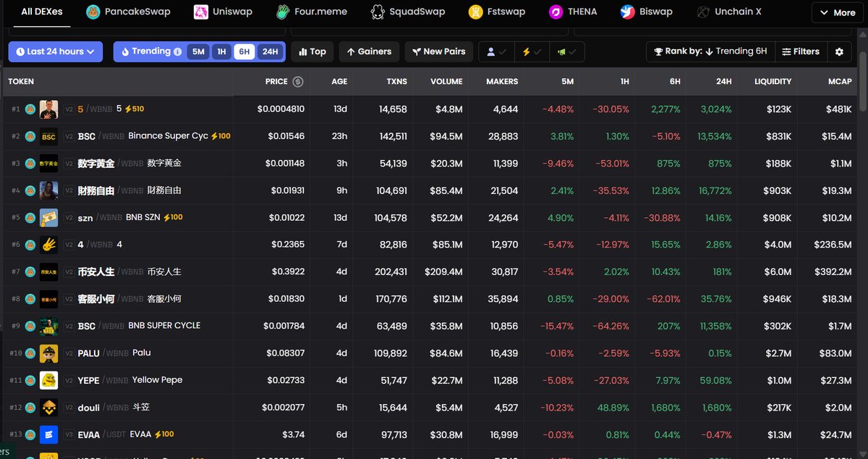This screenshot has height=459, width=868.
Task: Open the settings gear icon
Action: (x=839, y=51)
